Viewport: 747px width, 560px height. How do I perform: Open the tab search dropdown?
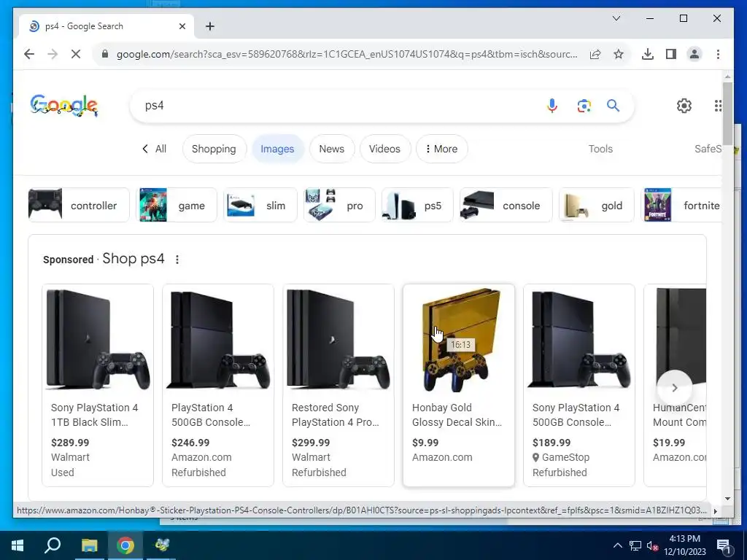[616, 18]
